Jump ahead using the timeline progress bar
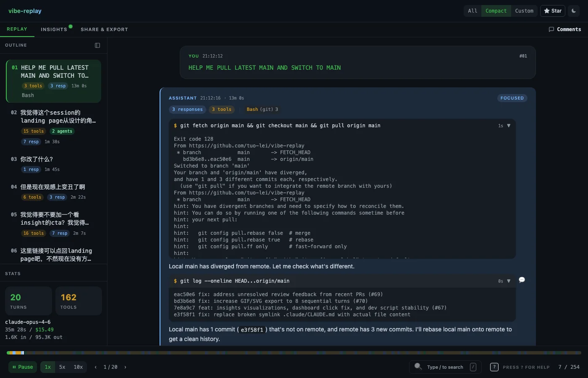The height and width of the screenshot is (378, 588). [294, 352]
